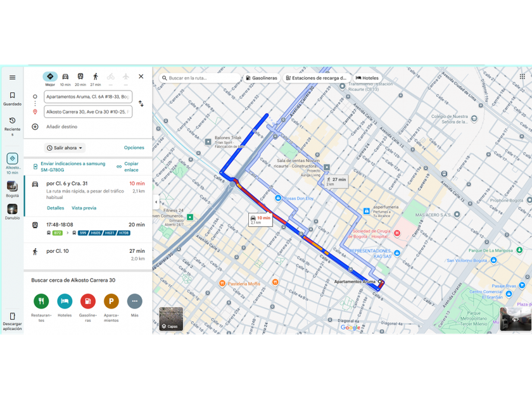Swap origin and destination
Viewport: 532px width, 399px height.
tap(141, 104)
